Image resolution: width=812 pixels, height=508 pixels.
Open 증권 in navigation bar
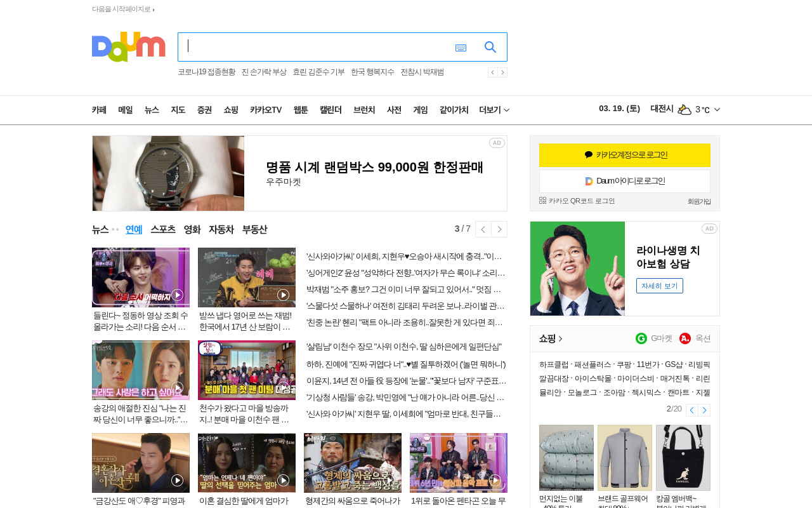click(204, 110)
